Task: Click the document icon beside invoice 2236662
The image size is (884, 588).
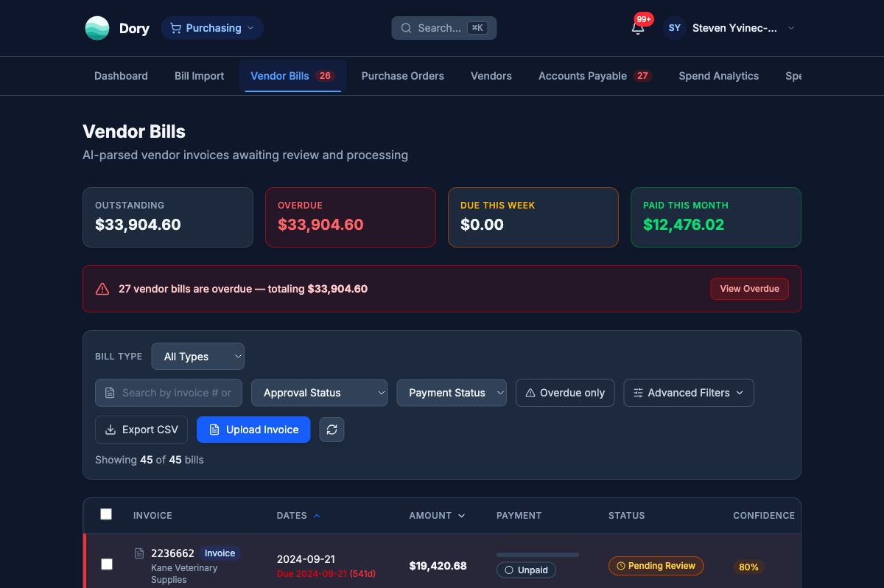Action: 139,553
